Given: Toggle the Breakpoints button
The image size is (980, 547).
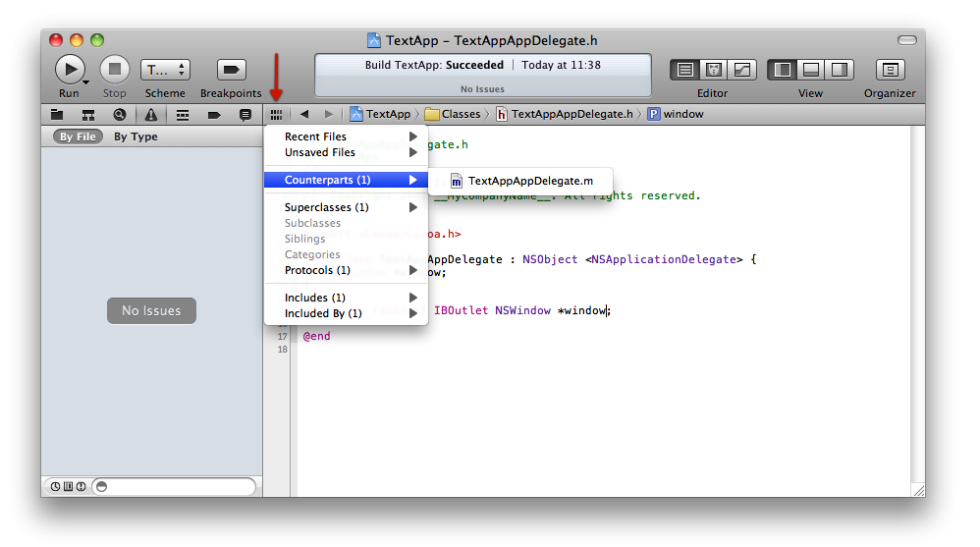Looking at the screenshot, I should 231,70.
